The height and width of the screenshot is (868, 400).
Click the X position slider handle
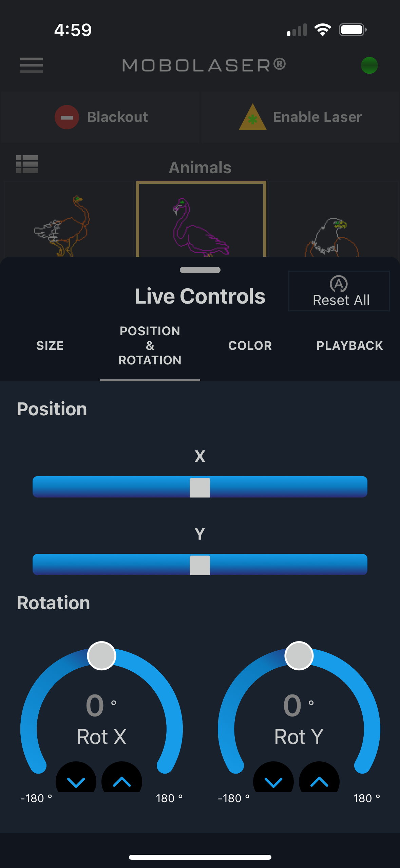pos(200,487)
